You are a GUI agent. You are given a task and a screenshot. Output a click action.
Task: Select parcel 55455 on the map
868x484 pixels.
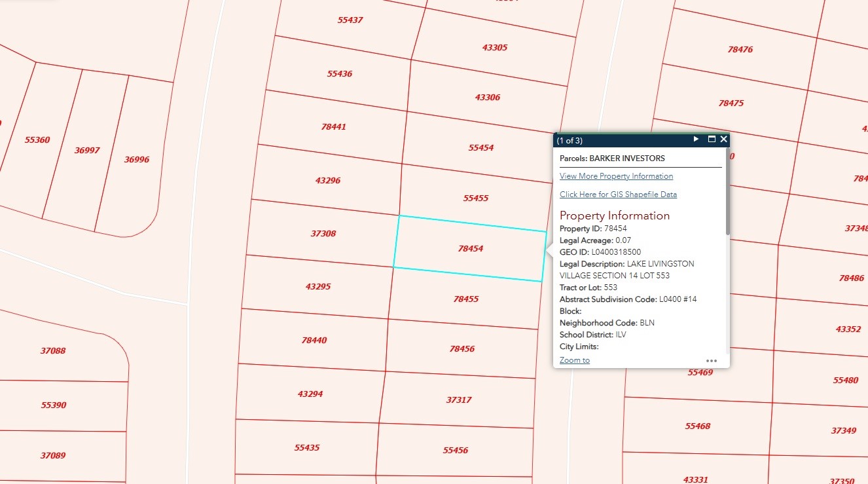[476, 198]
